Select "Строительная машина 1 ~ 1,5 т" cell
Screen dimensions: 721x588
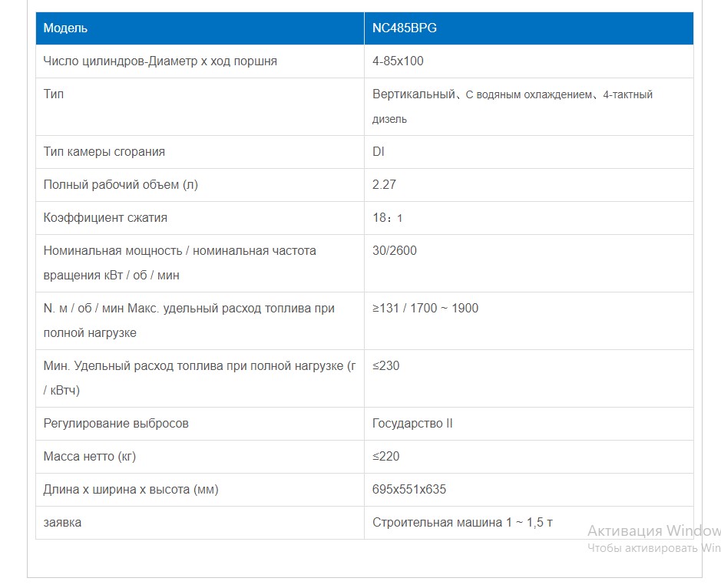click(x=462, y=523)
